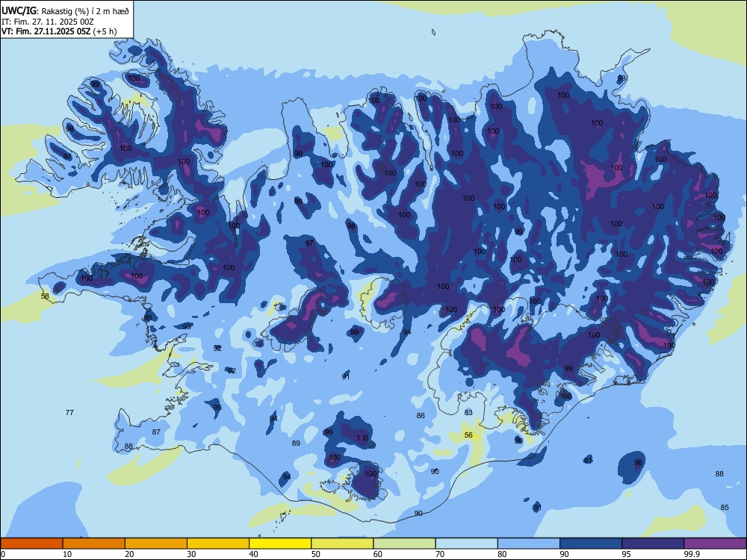Select the humidity value '77' over the sea

69,412
